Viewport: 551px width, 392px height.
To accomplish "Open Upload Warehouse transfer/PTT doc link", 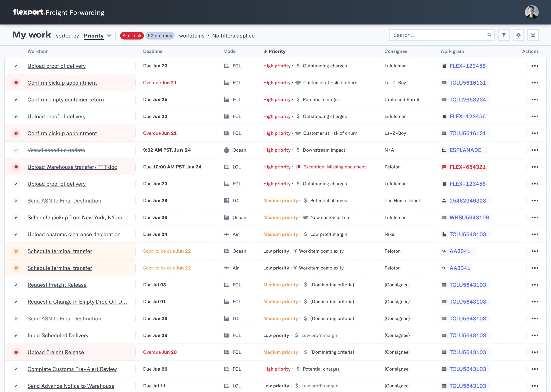I will [x=72, y=167].
